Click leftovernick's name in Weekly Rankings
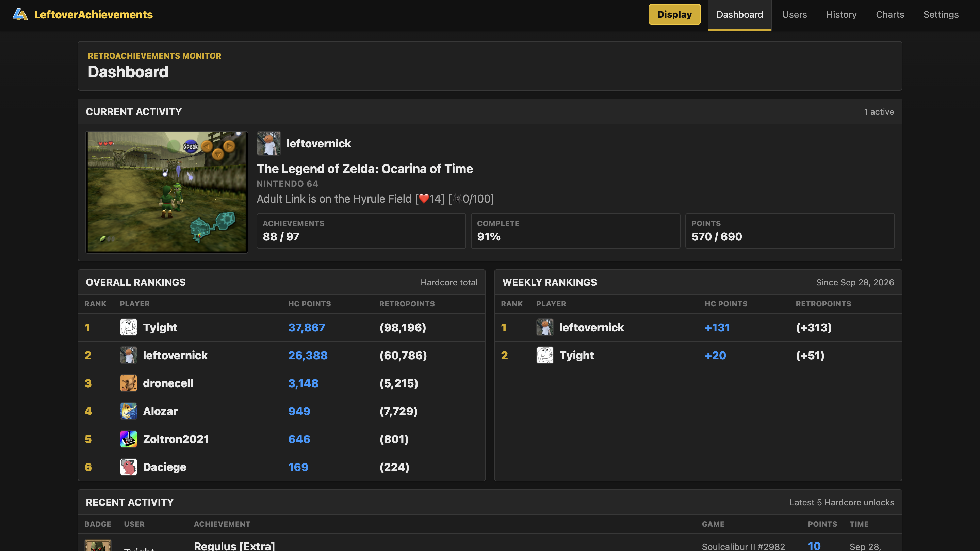 tap(592, 328)
